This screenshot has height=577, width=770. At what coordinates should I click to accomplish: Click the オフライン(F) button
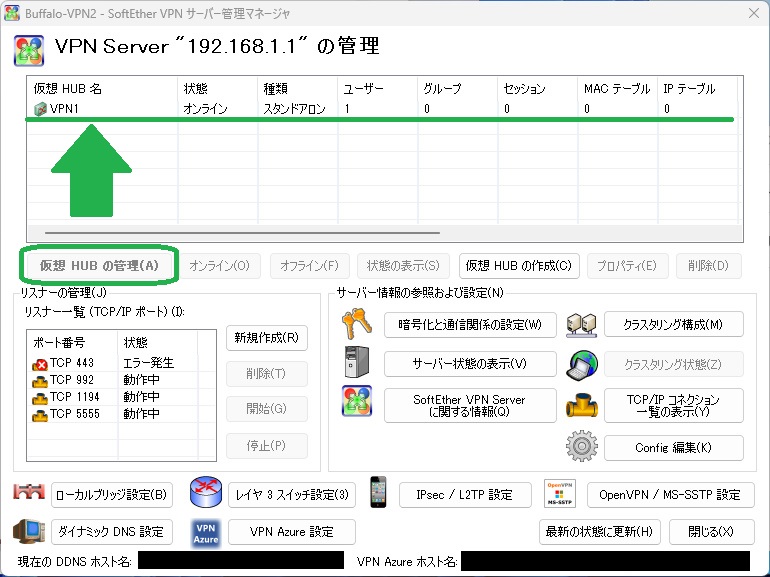point(309,266)
